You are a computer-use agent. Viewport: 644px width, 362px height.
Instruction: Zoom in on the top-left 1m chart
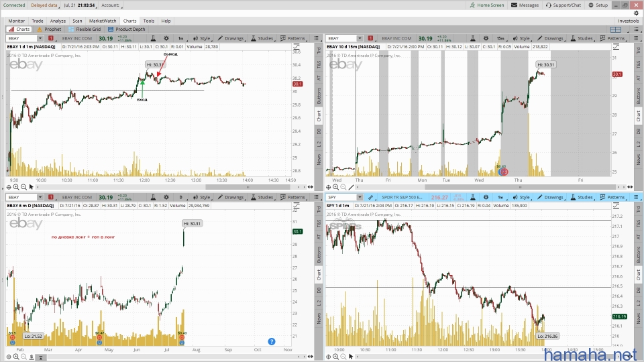16,187
